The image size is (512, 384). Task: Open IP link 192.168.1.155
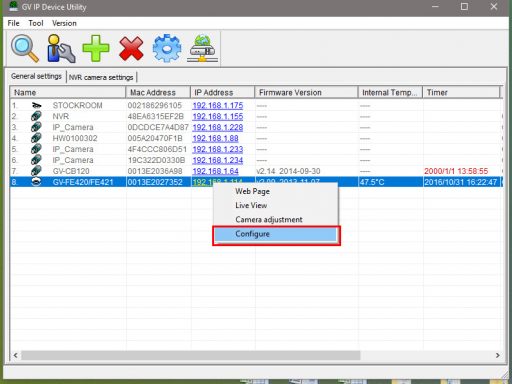[218, 116]
